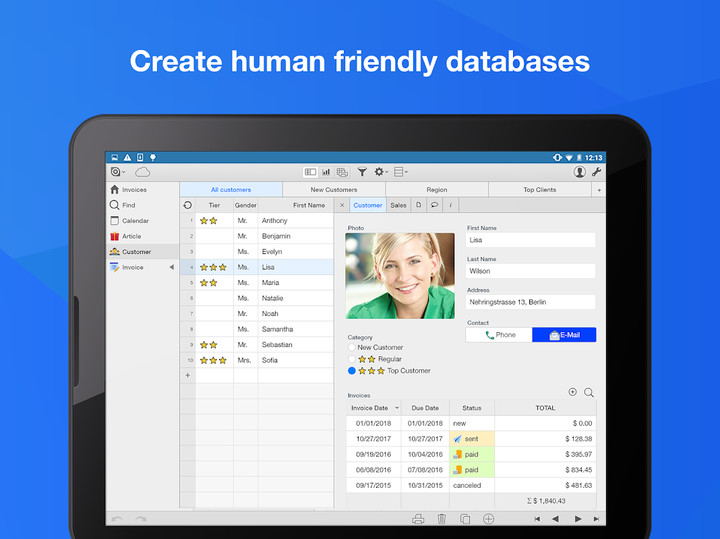720x539 pixels.
Task: Refresh the customer list
Action: (x=187, y=205)
